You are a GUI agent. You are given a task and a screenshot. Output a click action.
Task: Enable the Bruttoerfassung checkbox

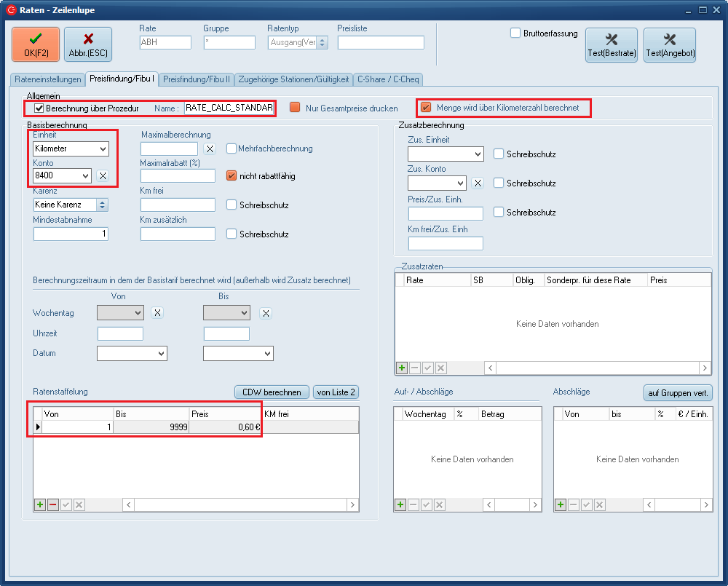point(515,33)
